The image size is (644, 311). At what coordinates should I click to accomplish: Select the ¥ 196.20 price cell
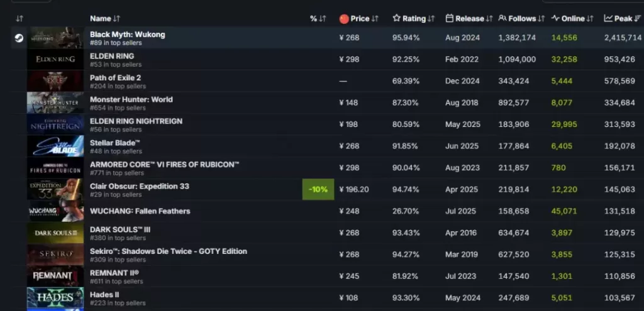(354, 190)
